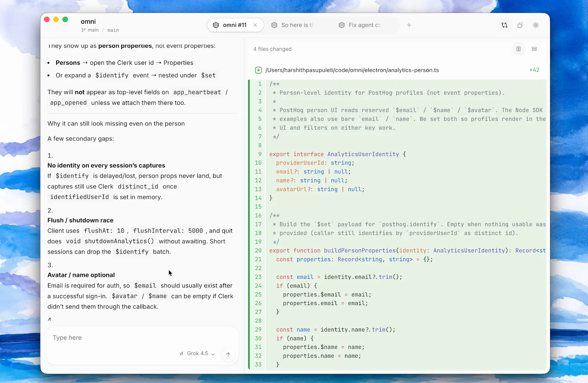The width and height of the screenshot is (588, 383).
Task: Click line number 20 in diff
Action: pos(258,251)
